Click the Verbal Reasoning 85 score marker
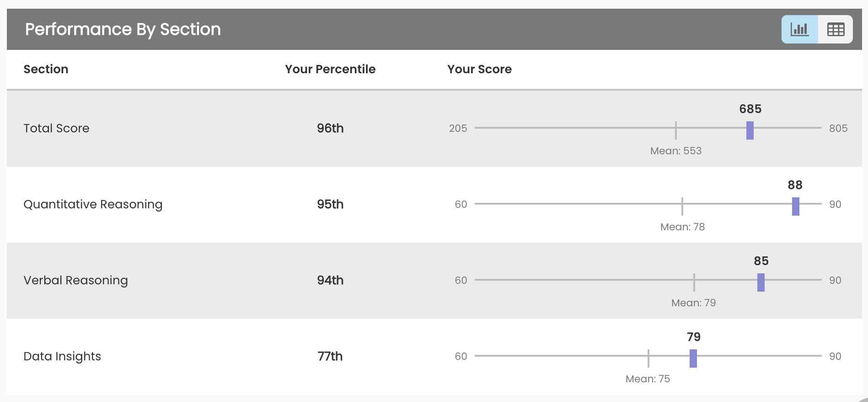The image size is (868, 402). click(x=761, y=282)
